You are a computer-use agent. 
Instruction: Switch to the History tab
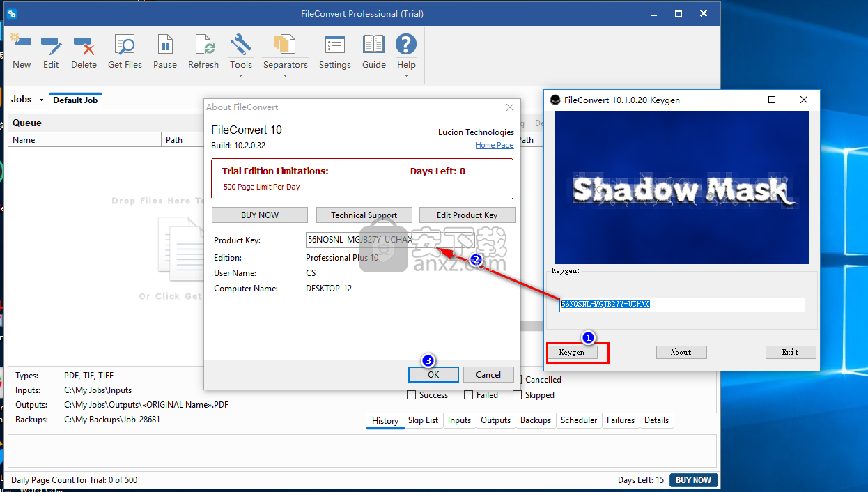coord(385,420)
